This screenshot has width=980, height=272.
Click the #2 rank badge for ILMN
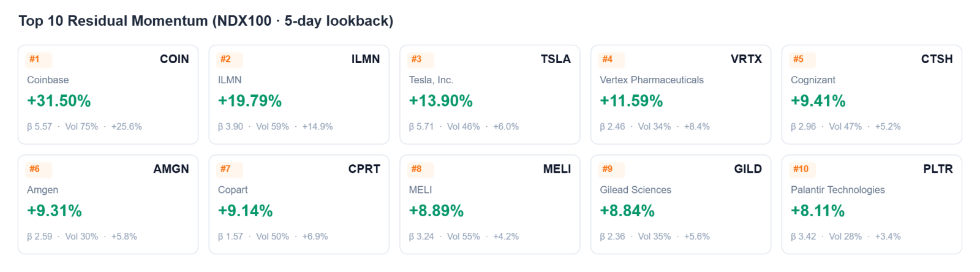pos(230,59)
